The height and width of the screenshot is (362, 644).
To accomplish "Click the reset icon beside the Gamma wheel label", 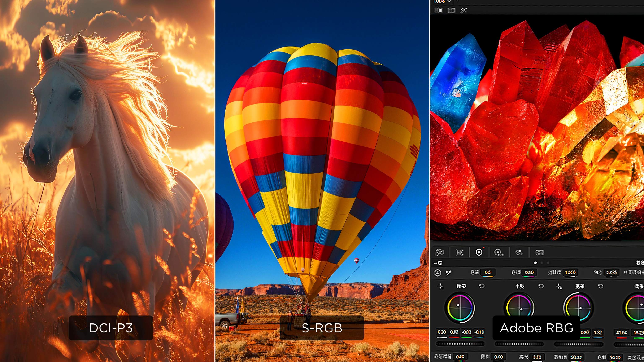I will tap(541, 287).
